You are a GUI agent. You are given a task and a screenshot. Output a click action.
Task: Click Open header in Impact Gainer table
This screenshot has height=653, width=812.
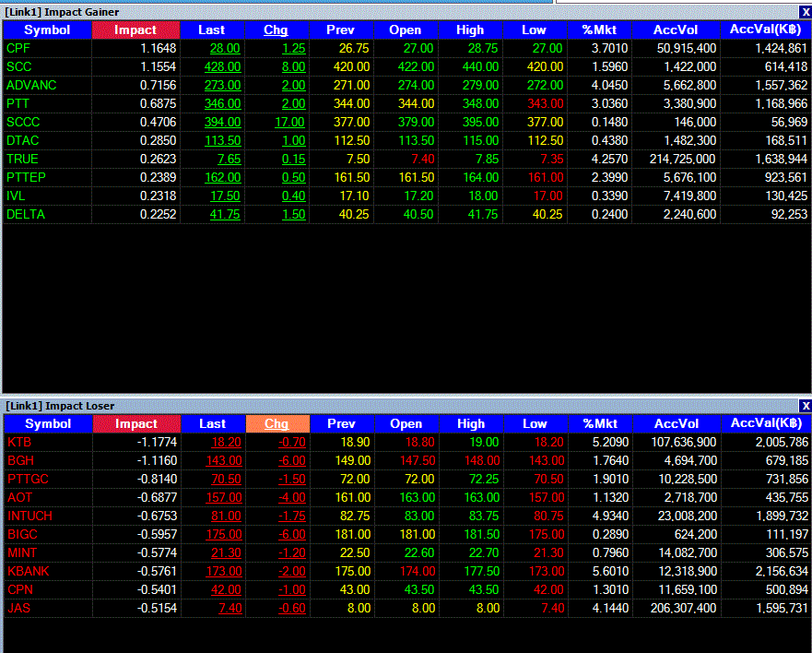406,30
